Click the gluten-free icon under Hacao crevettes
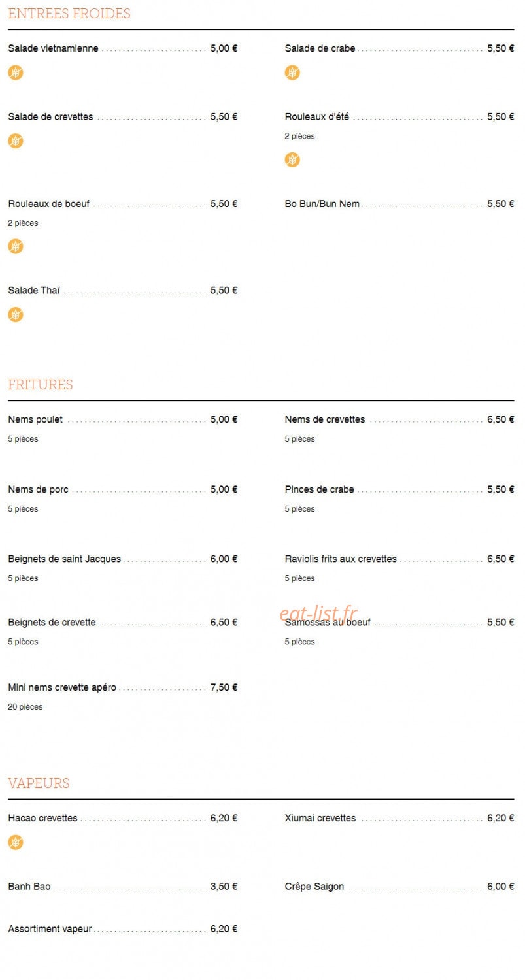525x980 pixels. pyautogui.click(x=16, y=843)
